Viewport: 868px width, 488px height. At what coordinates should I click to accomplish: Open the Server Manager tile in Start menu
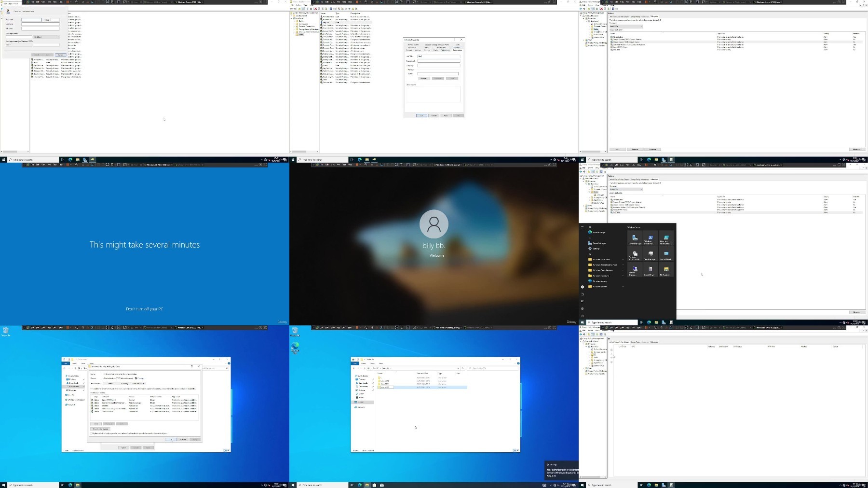(x=635, y=239)
